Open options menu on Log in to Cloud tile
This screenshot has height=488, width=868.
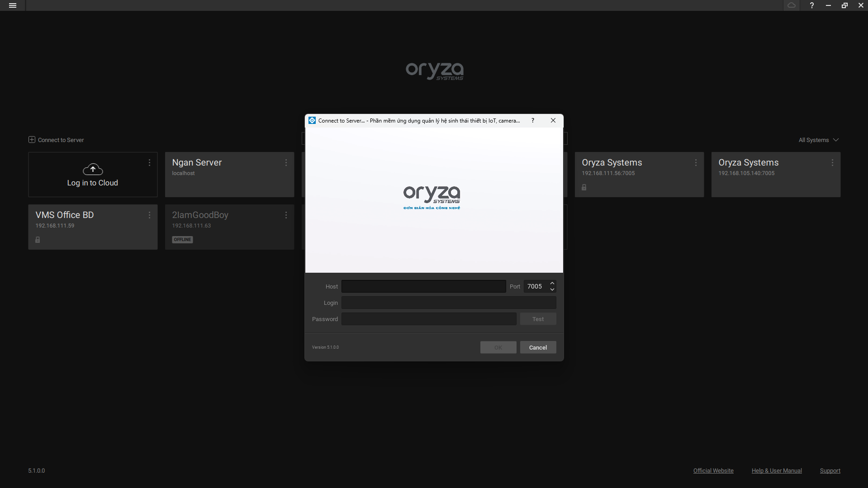149,162
